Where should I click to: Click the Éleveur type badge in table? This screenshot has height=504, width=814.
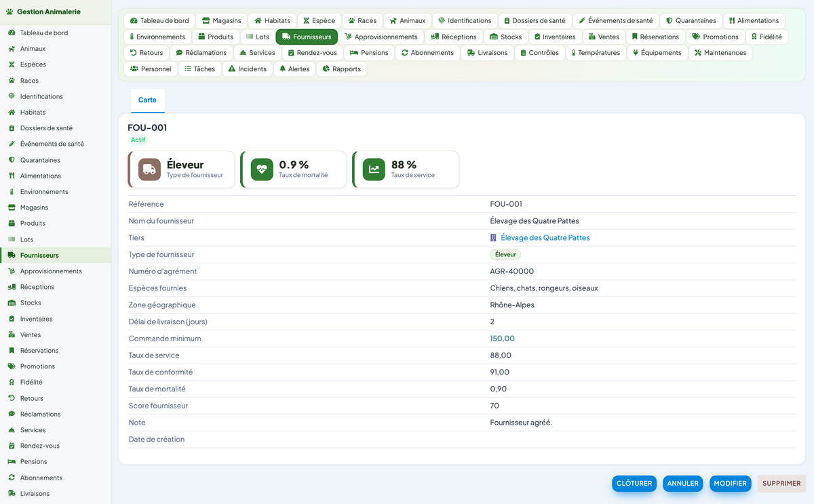(x=505, y=255)
